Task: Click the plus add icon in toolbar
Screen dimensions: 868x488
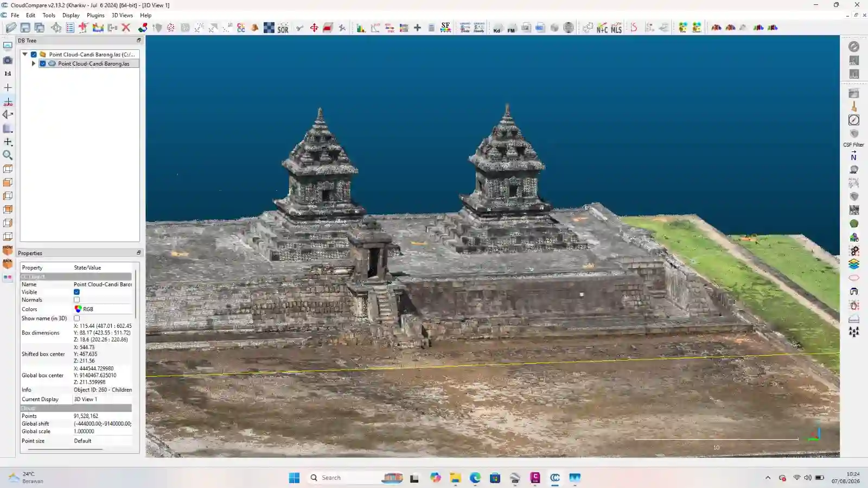Action: (417, 28)
